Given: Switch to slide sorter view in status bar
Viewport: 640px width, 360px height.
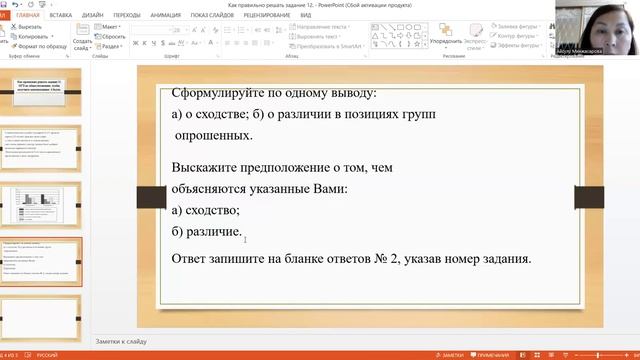Looking at the screenshot, I should 537,355.
